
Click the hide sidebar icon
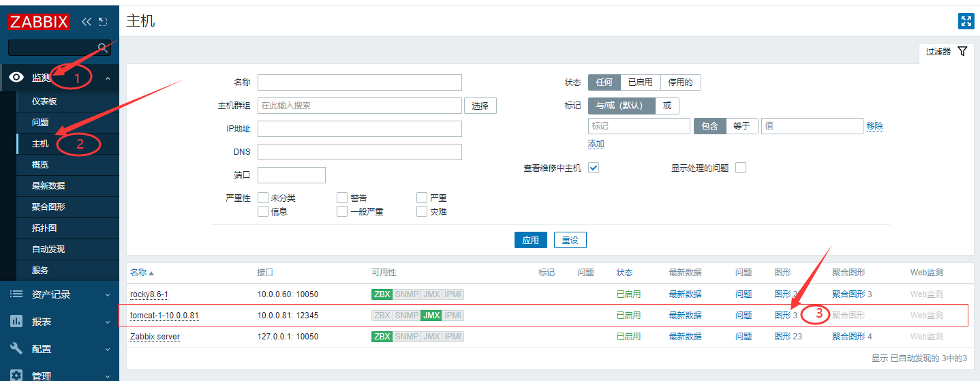(x=103, y=22)
